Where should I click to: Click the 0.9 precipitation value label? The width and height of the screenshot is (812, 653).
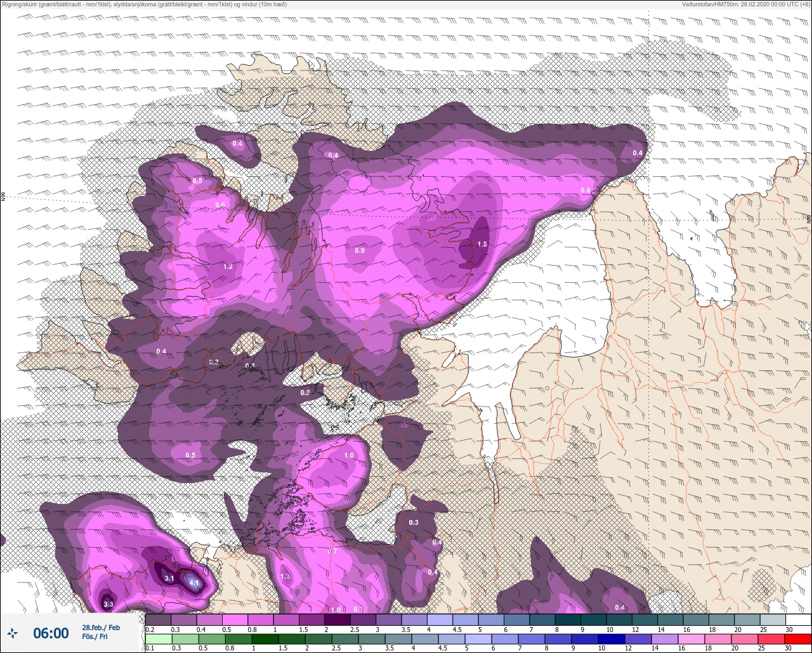(360, 250)
